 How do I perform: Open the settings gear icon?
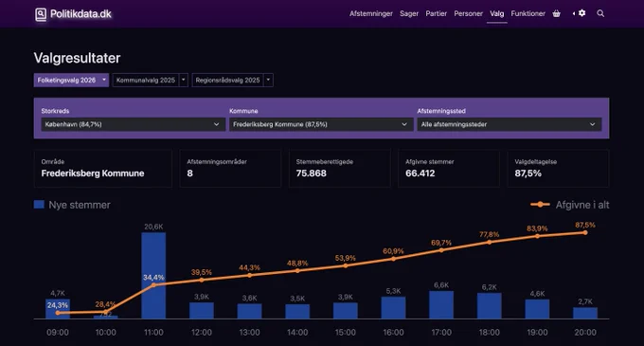[x=582, y=13]
